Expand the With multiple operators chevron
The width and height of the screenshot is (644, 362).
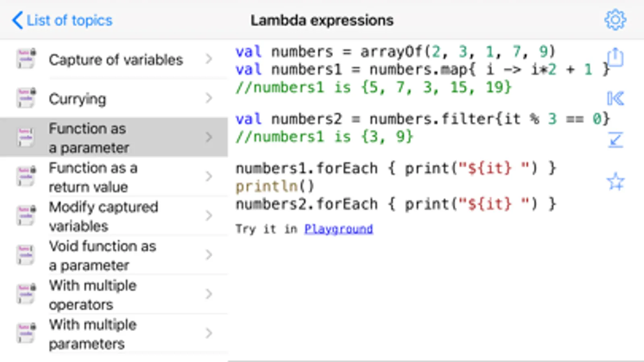point(209,294)
